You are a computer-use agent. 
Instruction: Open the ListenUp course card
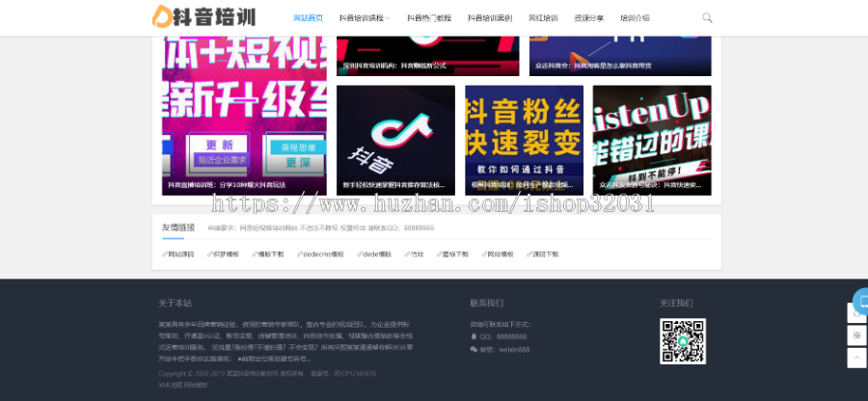pyautogui.click(x=652, y=140)
